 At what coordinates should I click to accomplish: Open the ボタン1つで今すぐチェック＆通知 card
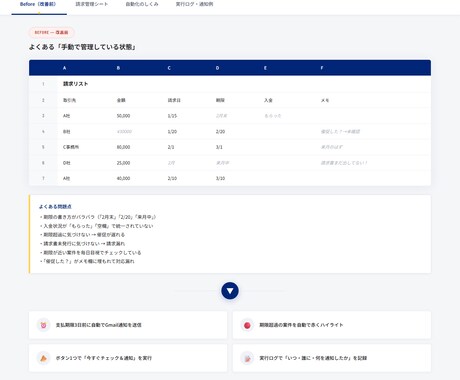128,358
